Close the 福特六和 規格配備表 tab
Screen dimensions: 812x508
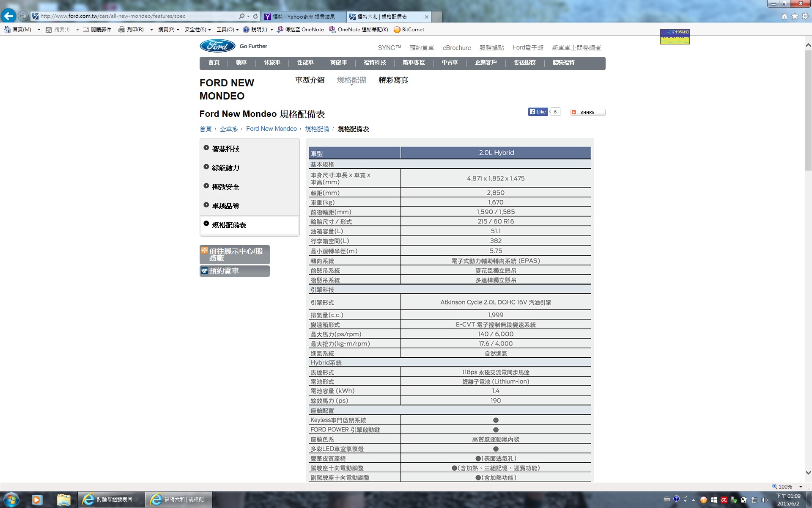pos(426,17)
